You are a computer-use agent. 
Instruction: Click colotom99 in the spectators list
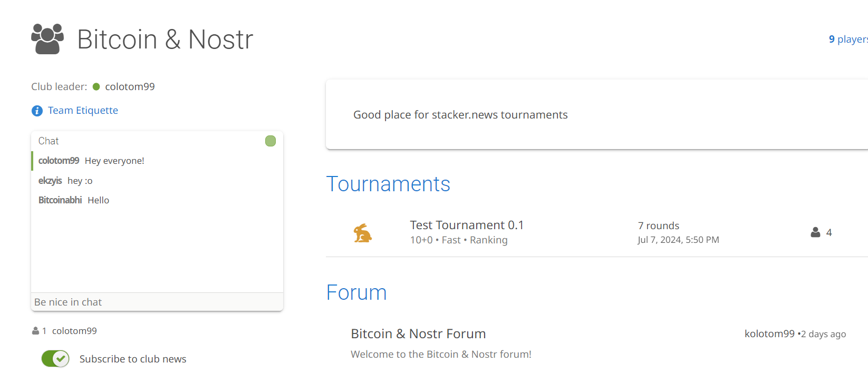click(74, 331)
